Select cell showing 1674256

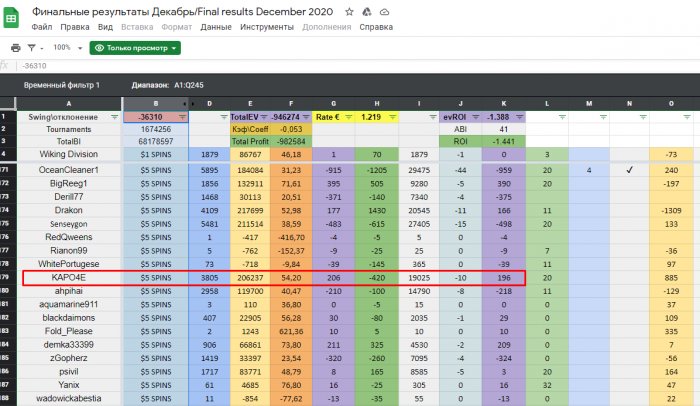click(x=156, y=129)
